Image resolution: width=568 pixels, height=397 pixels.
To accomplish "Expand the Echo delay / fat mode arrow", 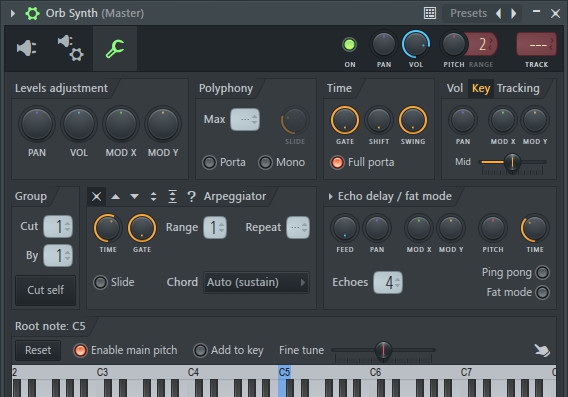I will [x=330, y=197].
